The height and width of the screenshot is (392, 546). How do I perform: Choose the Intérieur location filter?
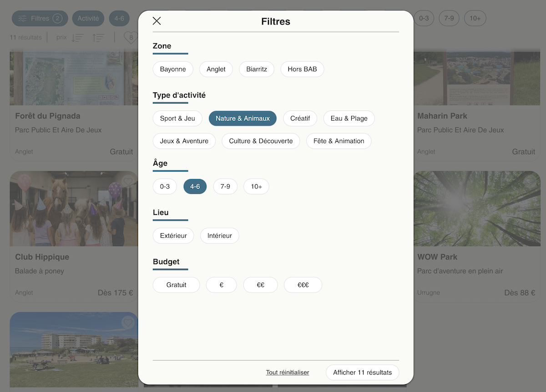pyautogui.click(x=220, y=236)
